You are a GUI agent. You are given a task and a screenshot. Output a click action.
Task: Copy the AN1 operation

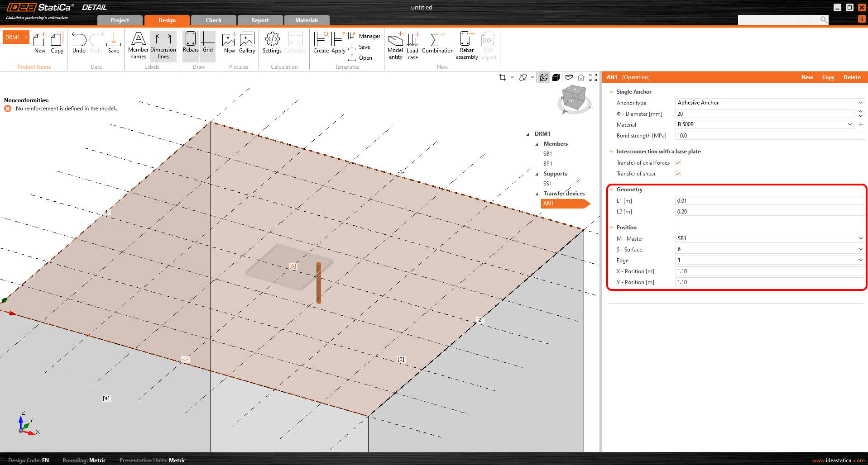point(828,77)
